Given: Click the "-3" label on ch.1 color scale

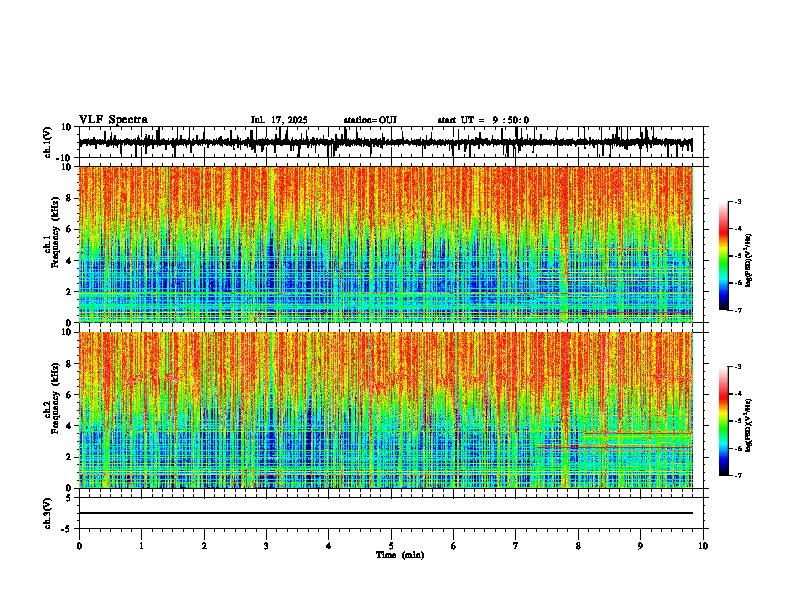Looking at the screenshot, I should (x=737, y=201).
